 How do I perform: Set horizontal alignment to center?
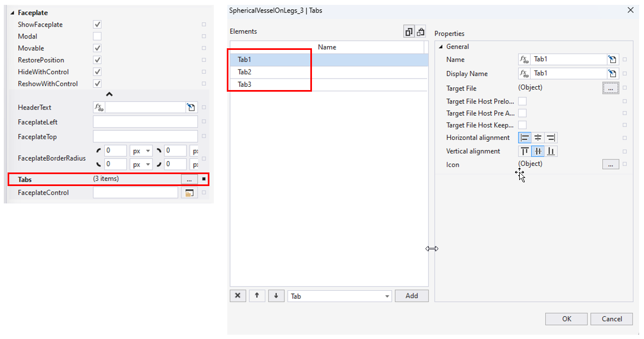pos(538,138)
